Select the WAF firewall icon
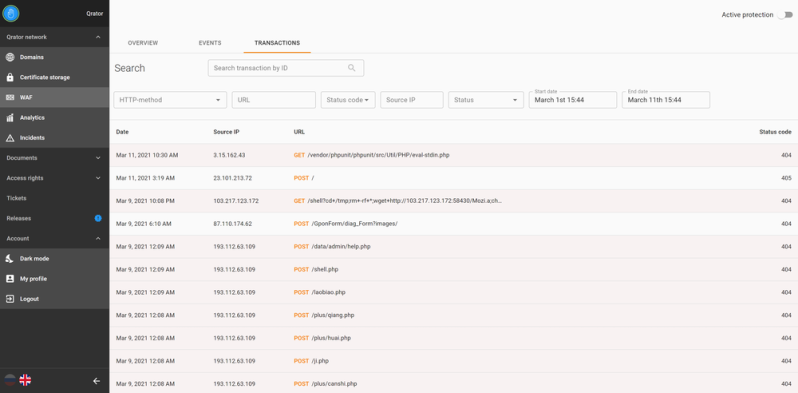Screen dimensions: 798x393 (10, 97)
